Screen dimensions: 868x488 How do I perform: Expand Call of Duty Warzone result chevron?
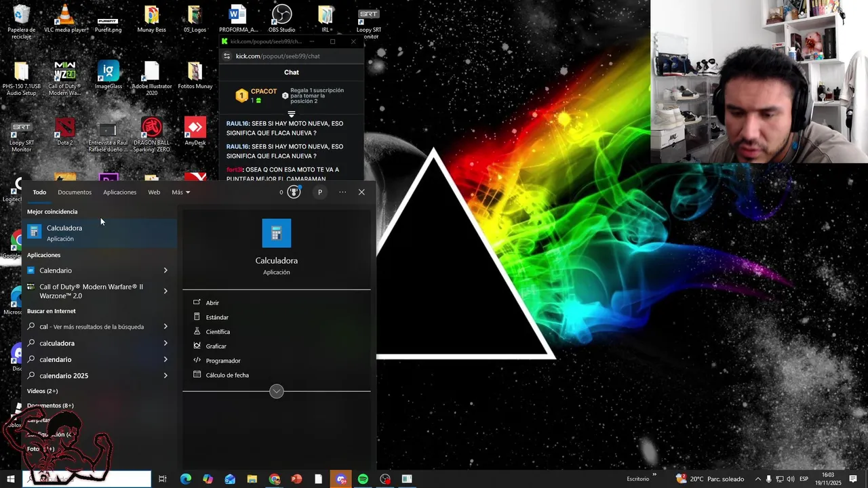[165, 291]
